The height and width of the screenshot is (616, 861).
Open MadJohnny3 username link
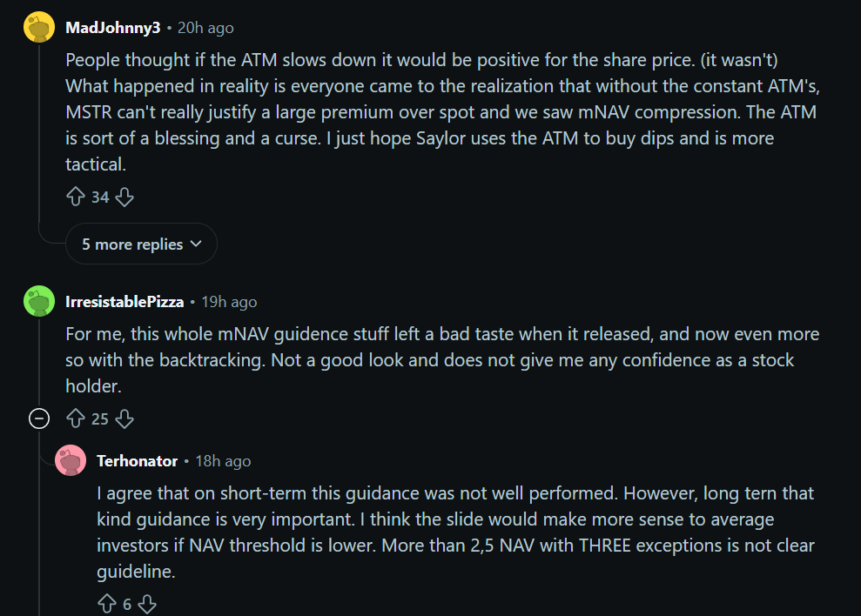113,28
